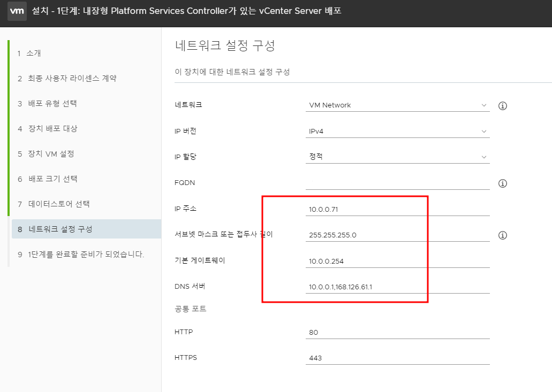Open info icon beside network dropdown

[502, 105]
